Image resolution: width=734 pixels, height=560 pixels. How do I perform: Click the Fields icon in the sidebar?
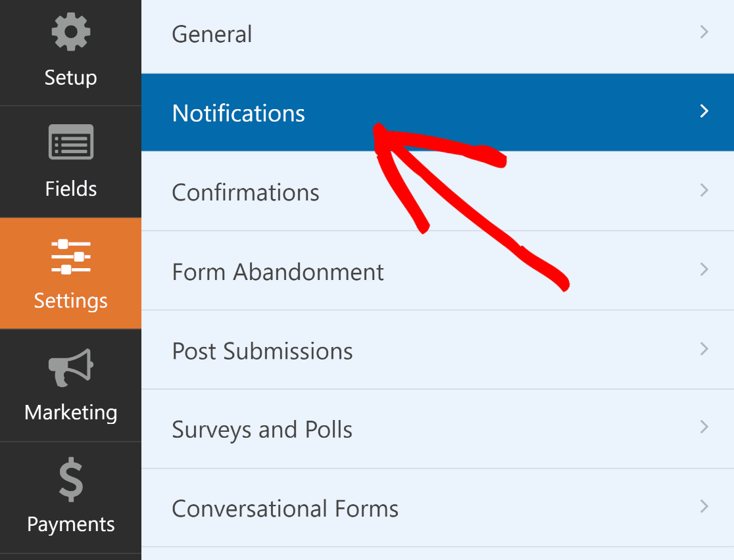coord(70,141)
